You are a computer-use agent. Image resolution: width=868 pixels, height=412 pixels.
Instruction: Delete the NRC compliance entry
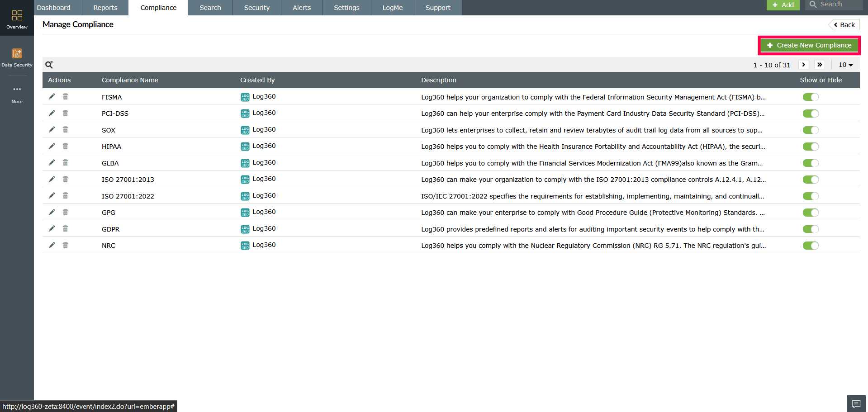pos(65,245)
